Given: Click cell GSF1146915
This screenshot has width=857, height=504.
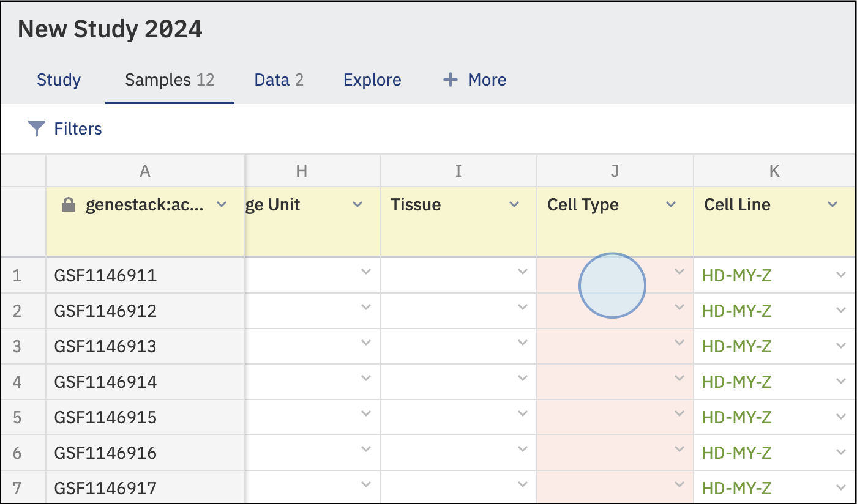Looking at the screenshot, I should click(145, 417).
